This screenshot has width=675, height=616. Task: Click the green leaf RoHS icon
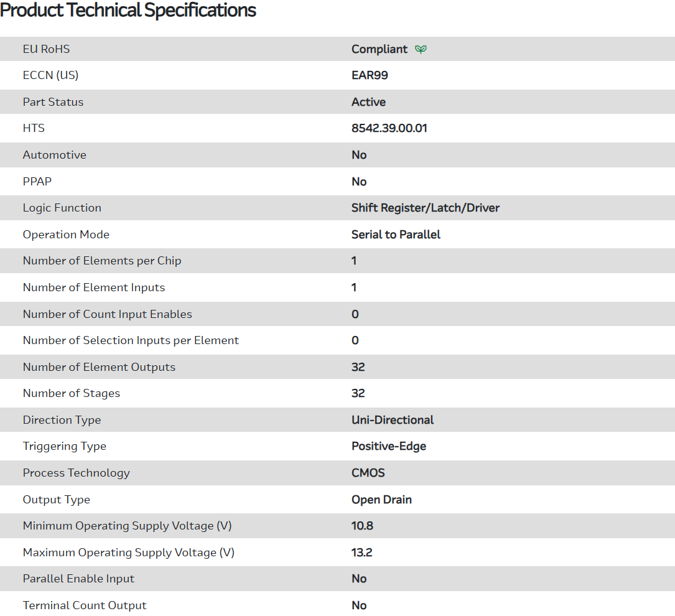(x=421, y=49)
